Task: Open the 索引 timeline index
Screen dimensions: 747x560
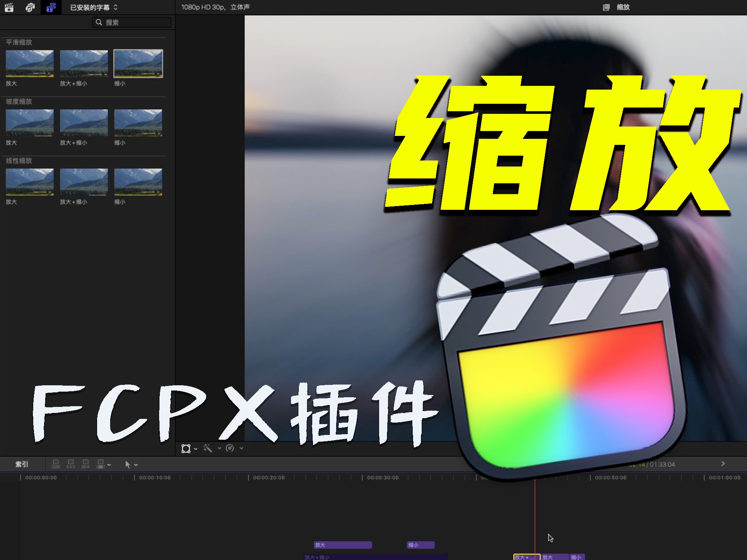Action: (x=22, y=464)
